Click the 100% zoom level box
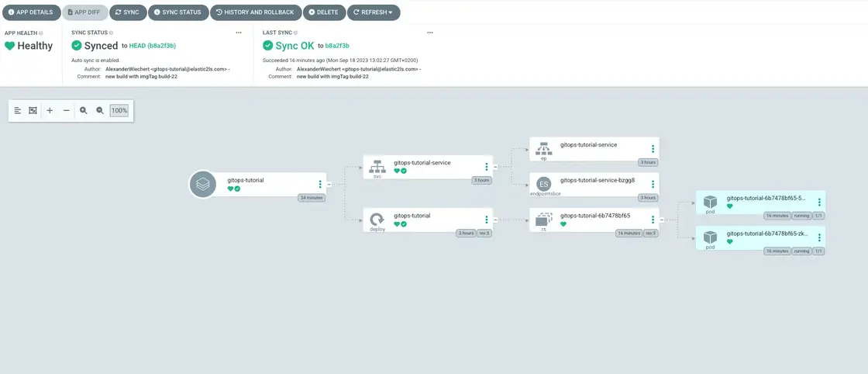868x374 pixels. [x=119, y=111]
